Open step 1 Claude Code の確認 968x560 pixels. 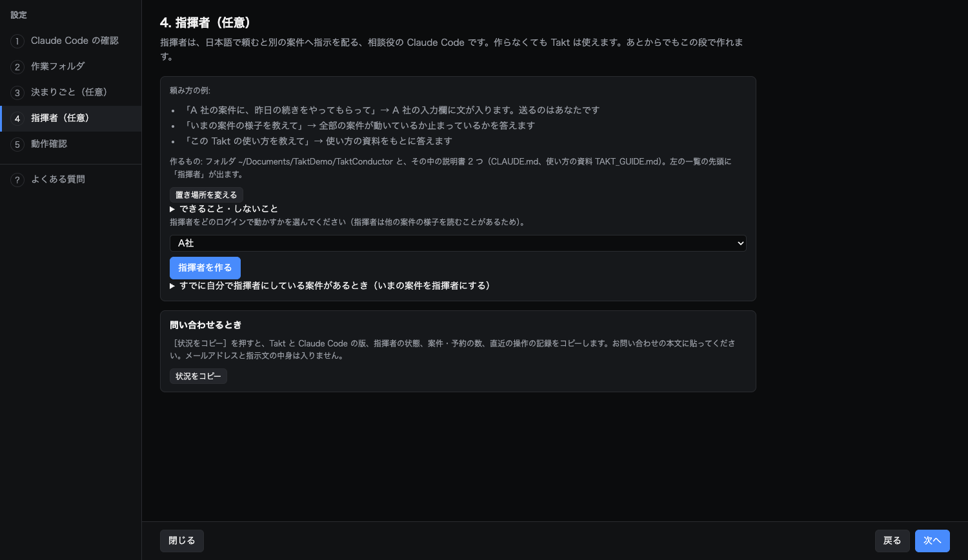tap(70, 41)
